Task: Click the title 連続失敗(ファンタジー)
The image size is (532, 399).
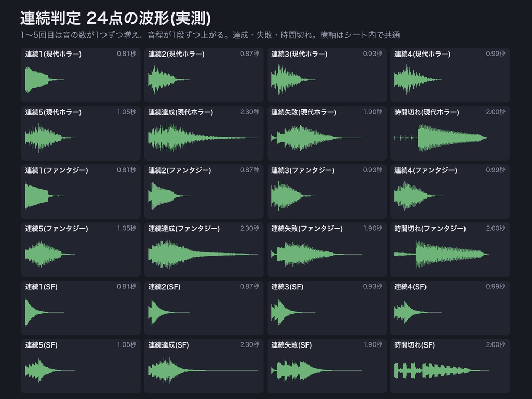Action: (x=307, y=229)
